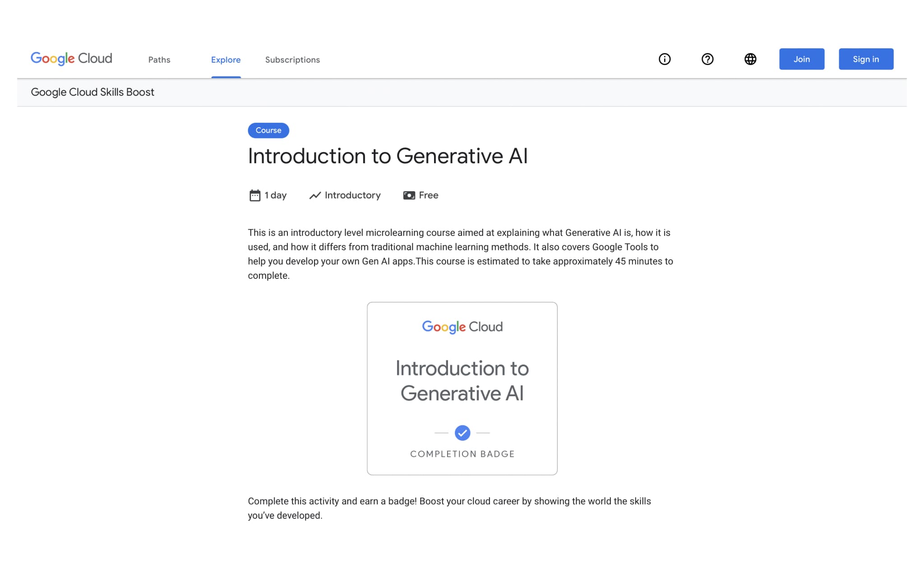Image resolution: width=924 pixels, height=581 pixels.
Task: Open the info circle icon
Action: click(665, 59)
